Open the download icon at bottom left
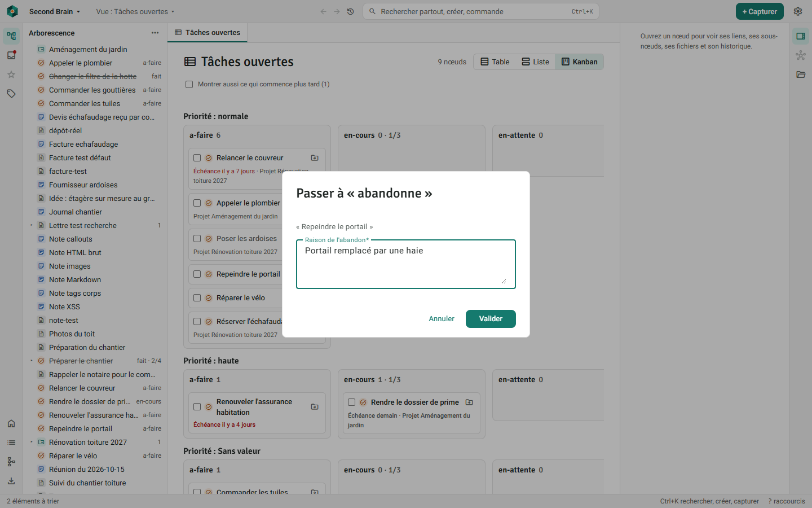This screenshot has height=508, width=812. (11, 481)
